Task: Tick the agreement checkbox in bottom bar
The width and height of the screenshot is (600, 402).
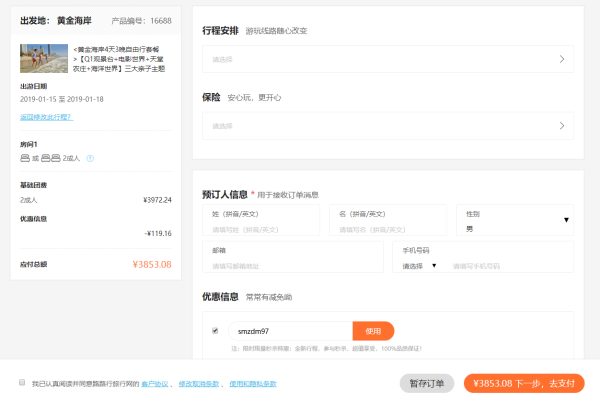Action: coord(22,382)
